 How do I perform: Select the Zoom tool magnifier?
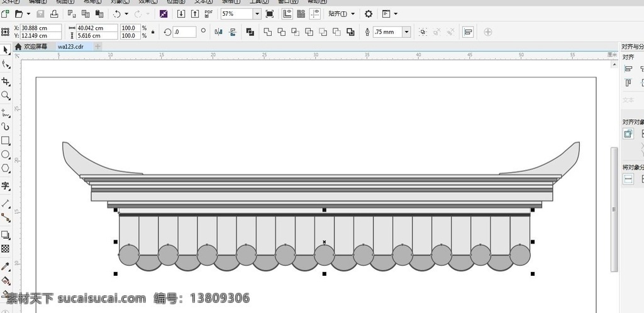coord(5,96)
